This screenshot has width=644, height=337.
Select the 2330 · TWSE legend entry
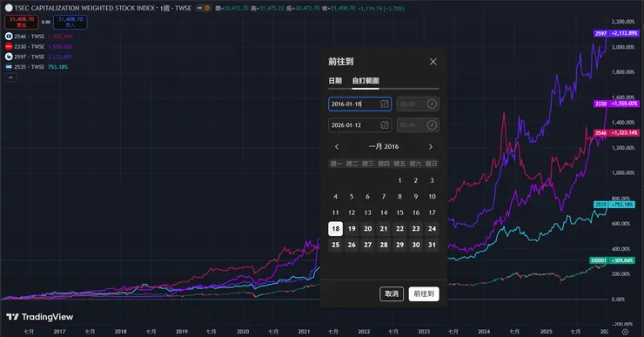click(x=30, y=46)
